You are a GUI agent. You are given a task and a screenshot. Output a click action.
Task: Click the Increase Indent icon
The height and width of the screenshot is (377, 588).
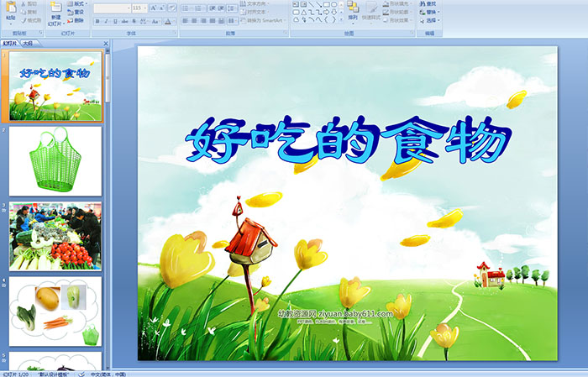pos(221,8)
